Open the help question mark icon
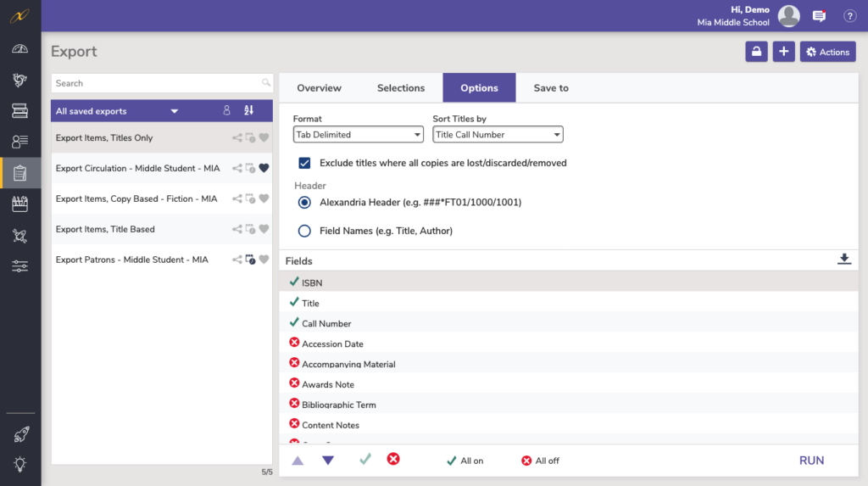This screenshot has width=868, height=486. pos(849,16)
